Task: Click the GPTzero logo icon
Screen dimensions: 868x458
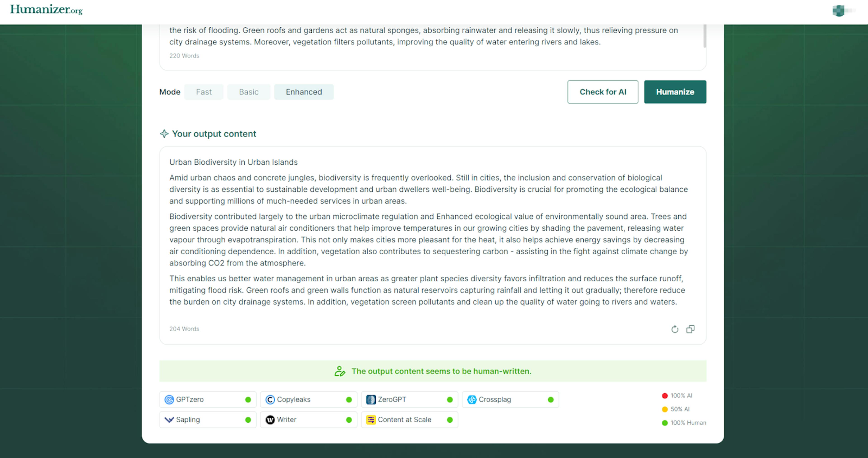Action: click(x=169, y=400)
